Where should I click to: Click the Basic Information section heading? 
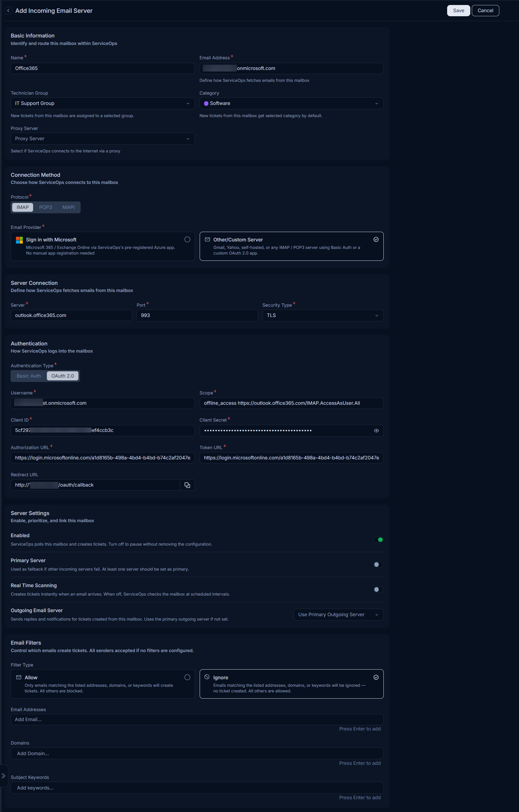32,36
